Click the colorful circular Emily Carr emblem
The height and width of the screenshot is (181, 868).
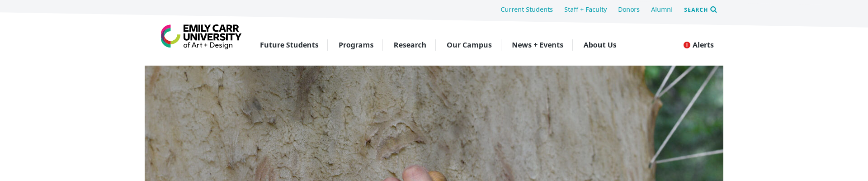coord(170,36)
